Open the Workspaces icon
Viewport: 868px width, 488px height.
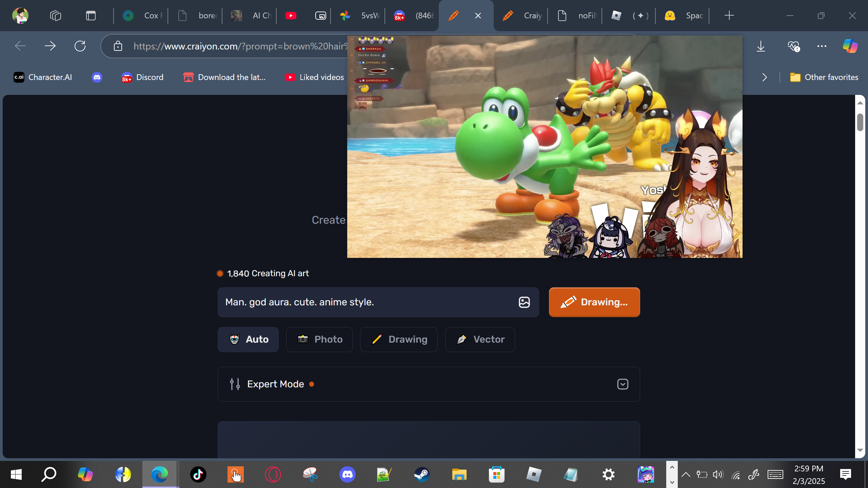pos(56,16)
